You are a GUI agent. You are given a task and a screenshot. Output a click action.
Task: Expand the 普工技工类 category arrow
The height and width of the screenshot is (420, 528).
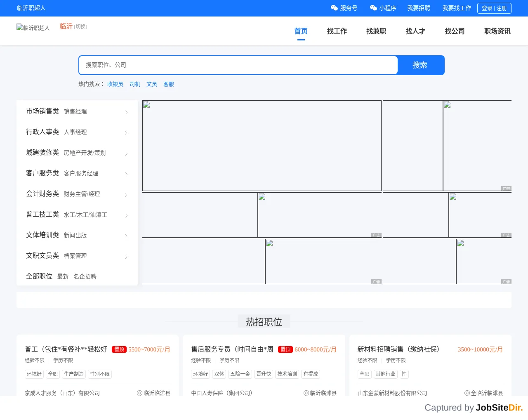click(126, 215)
